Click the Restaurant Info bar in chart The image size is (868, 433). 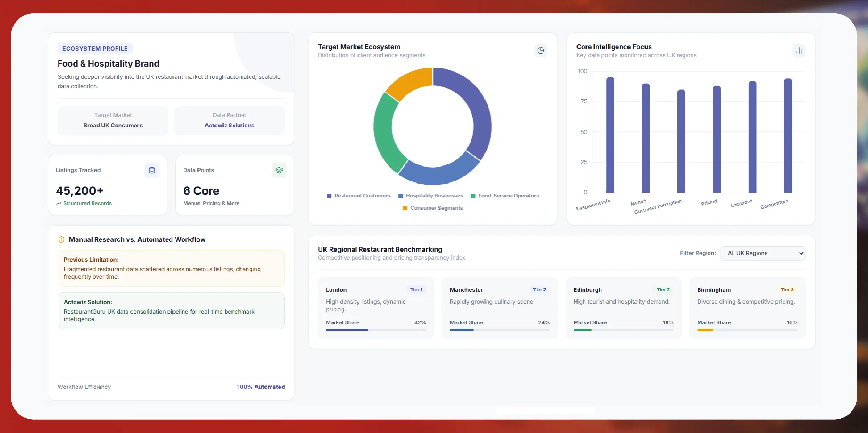point(610,135)
